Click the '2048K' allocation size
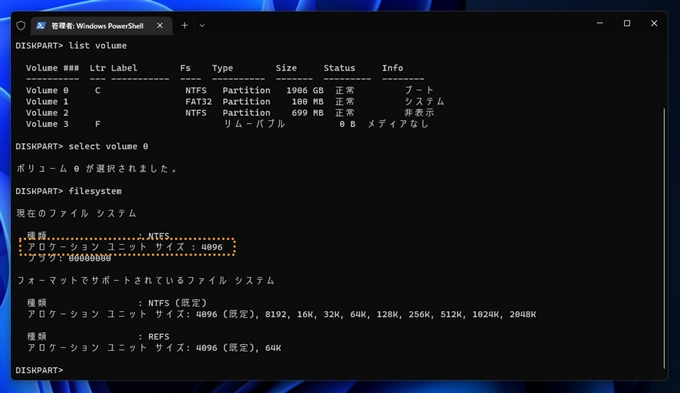 point(523,314)
